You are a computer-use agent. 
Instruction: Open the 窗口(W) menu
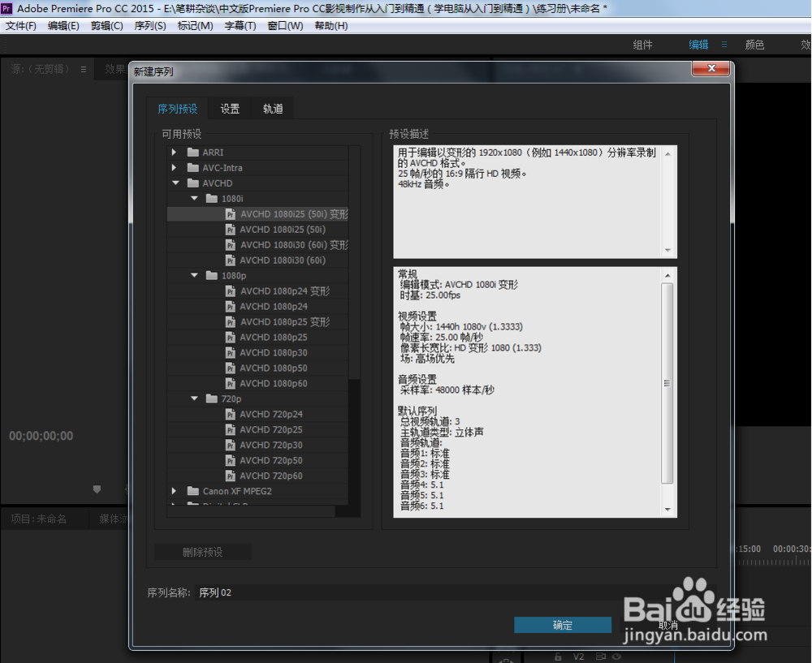pos(285,26)
